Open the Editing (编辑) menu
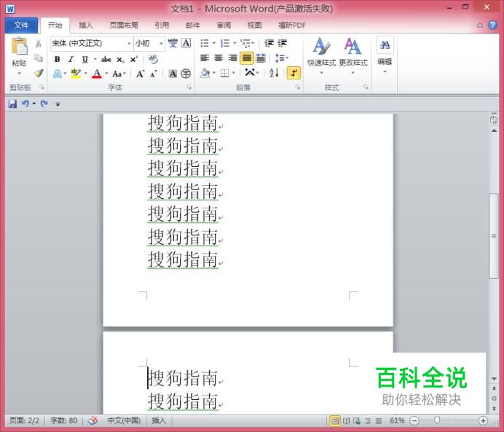This screenshot has width=504, height=432. point(385,55)
